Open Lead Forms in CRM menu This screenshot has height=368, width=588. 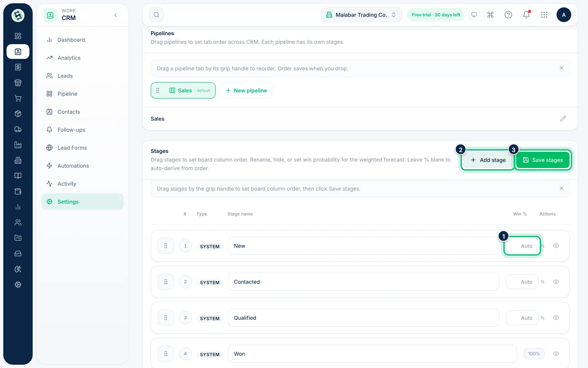pyautogui.click(x=82, y=148)
